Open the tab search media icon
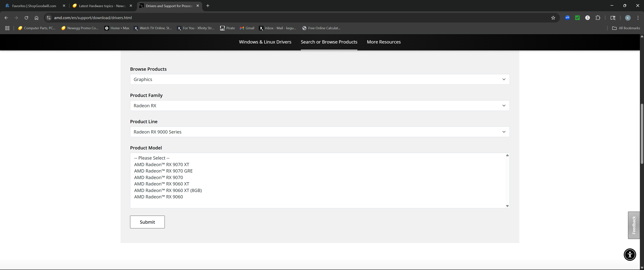The image size is (644, 270). click(x=613, y=18)
